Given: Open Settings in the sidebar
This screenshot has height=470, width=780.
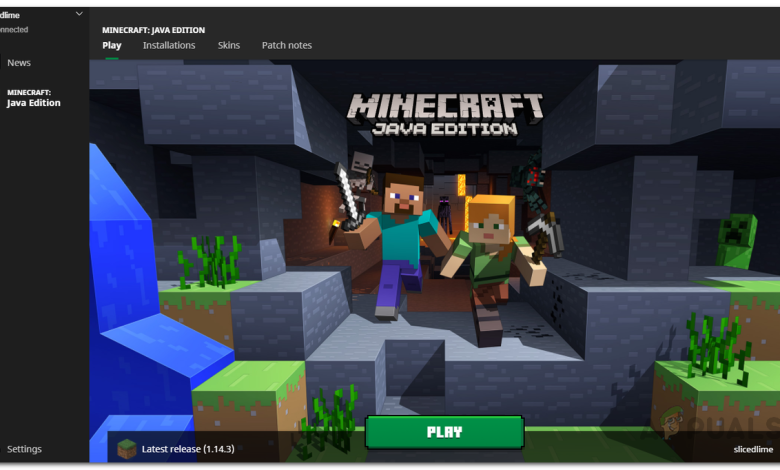Looking at the screenshot, I should pyautogui.click(x=24, y=449).
